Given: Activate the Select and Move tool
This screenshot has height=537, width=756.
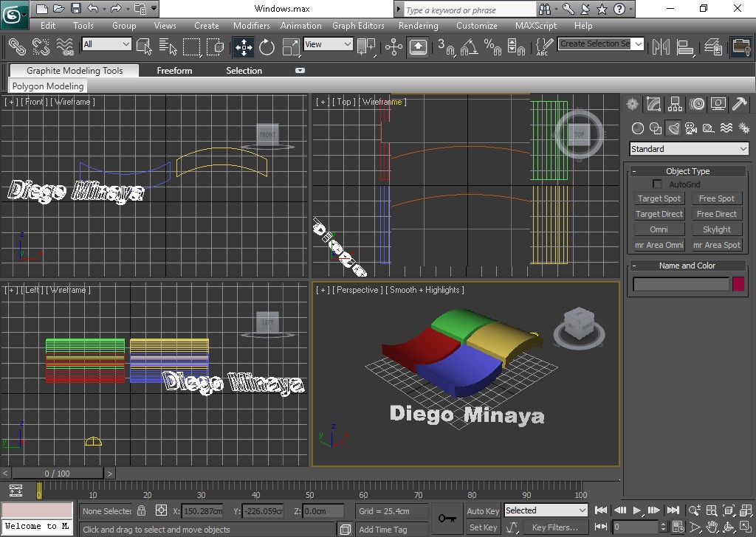Looking at the screenshot, I should pos(244,46).
